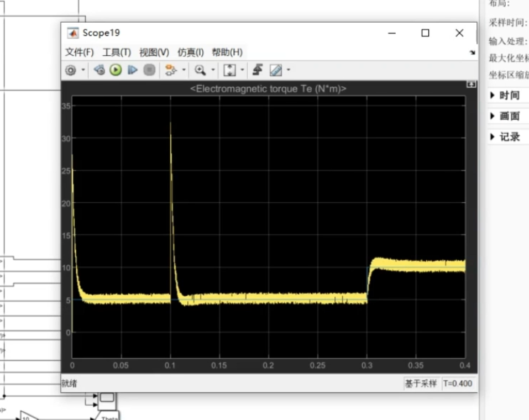The image size is (529, 420).
Task: Show cursor measurements with the ruler icon
Action: pos(274,70)
